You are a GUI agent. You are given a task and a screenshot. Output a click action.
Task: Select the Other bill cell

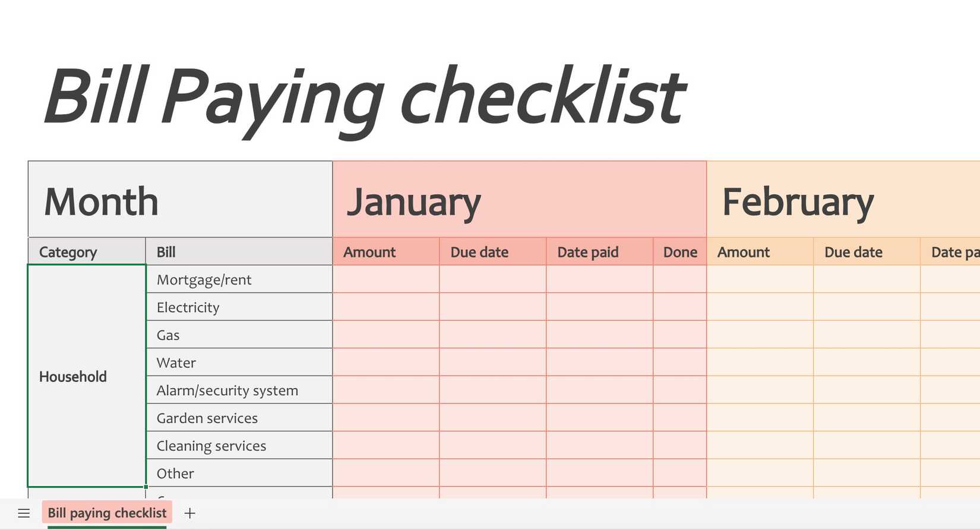[x=175, y=474]
